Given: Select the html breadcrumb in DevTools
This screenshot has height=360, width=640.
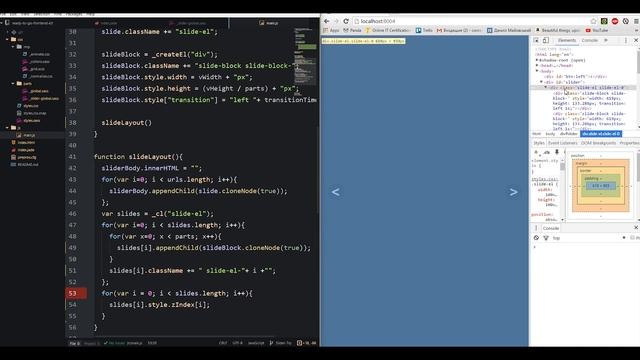Looking at the screenshot, I should pos(536,134).
